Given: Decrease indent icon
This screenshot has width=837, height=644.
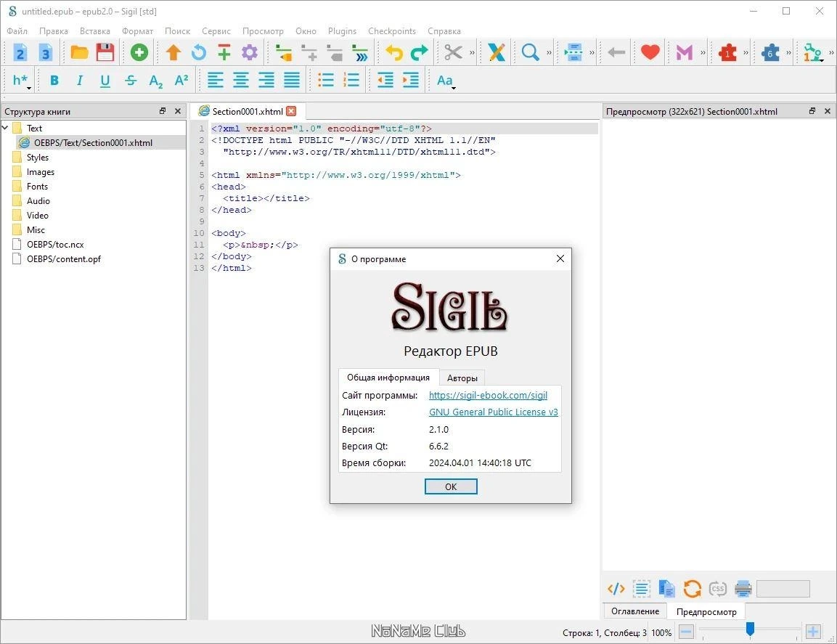Looking at the screenshot, I should [385, 80].
